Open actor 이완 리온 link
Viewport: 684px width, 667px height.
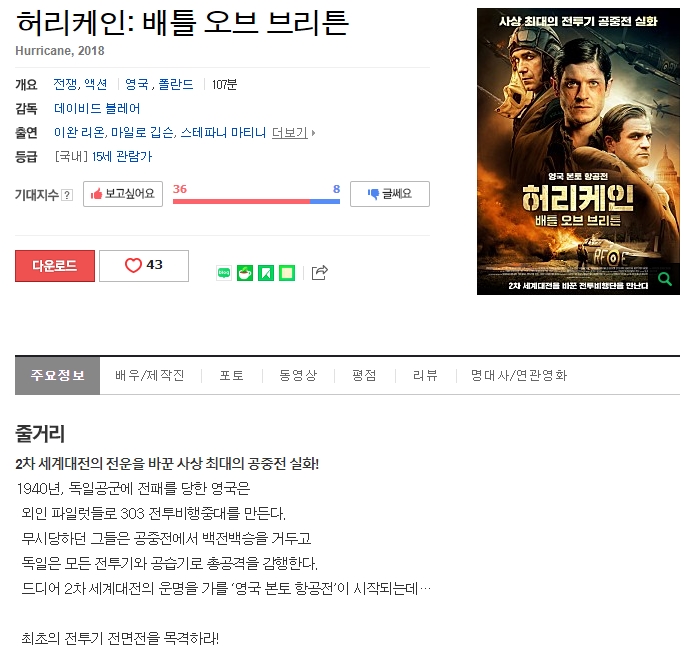coord(79,132)
